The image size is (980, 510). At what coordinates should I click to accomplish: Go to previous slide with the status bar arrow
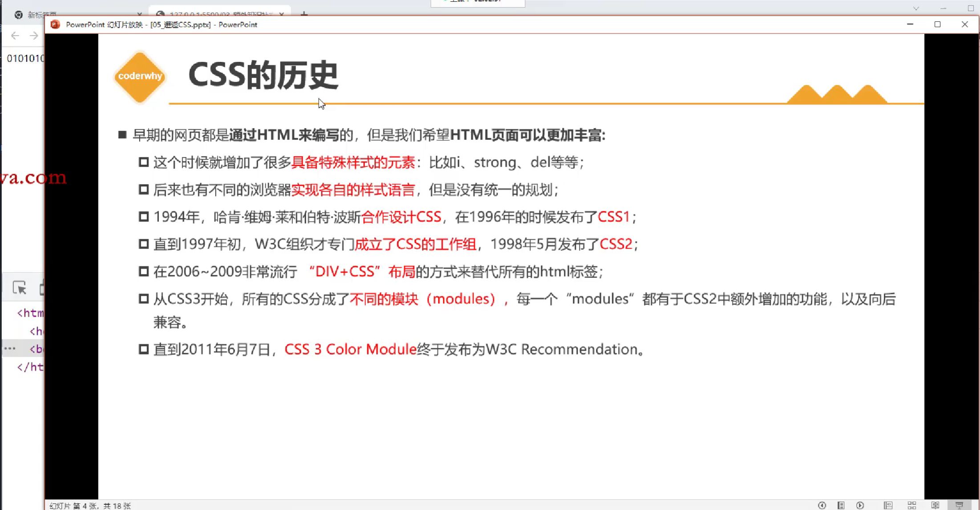coord(822,505)
